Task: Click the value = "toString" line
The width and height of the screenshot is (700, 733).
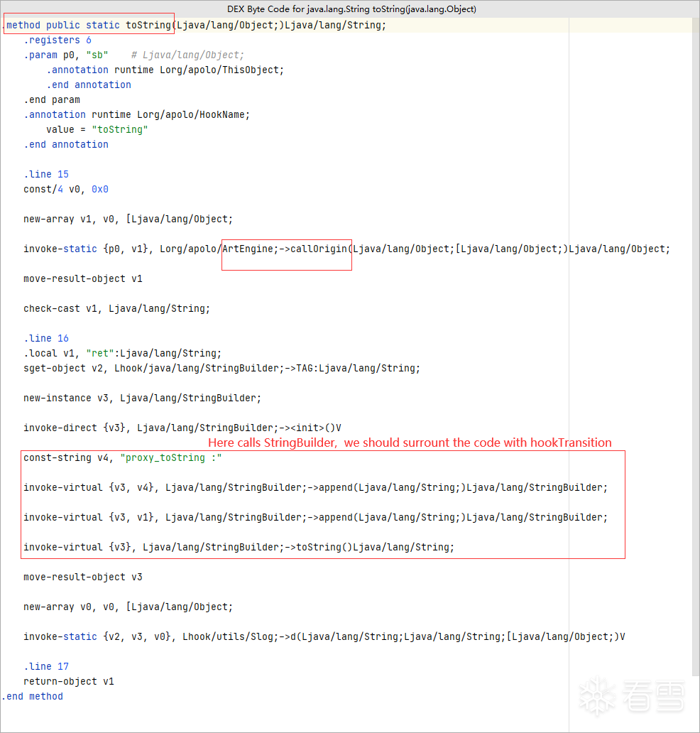Action: (97, 129)
